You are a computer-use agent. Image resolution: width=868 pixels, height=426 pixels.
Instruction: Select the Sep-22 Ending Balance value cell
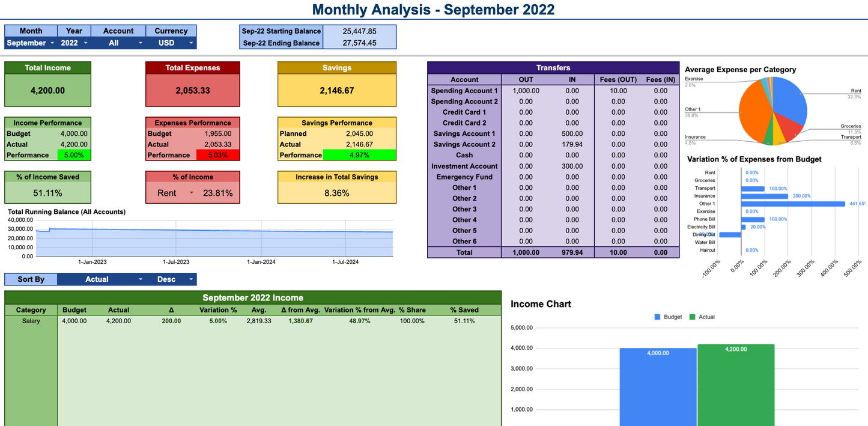click(x=359, y=43)
